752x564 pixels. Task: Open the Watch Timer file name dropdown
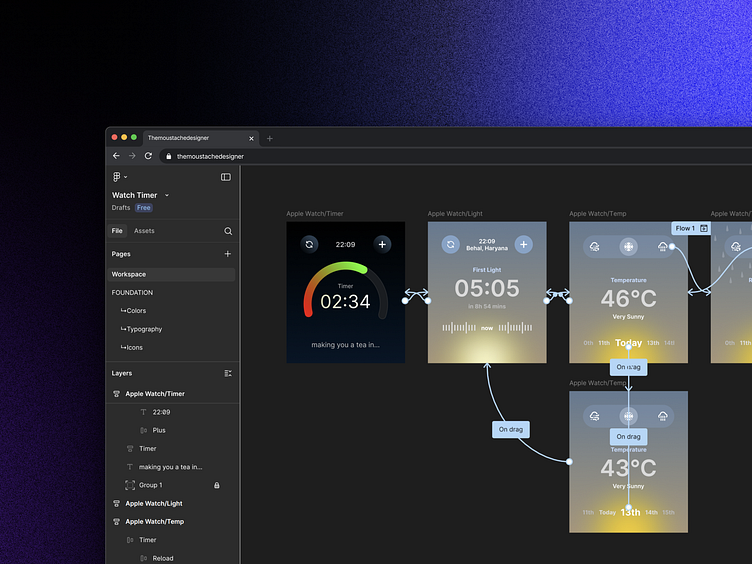(x=167, y=195)
